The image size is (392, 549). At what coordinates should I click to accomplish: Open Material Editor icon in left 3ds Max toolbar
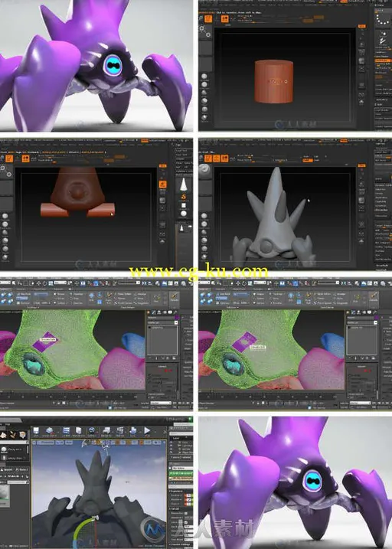pyautogui.click(x=176, y=283)
